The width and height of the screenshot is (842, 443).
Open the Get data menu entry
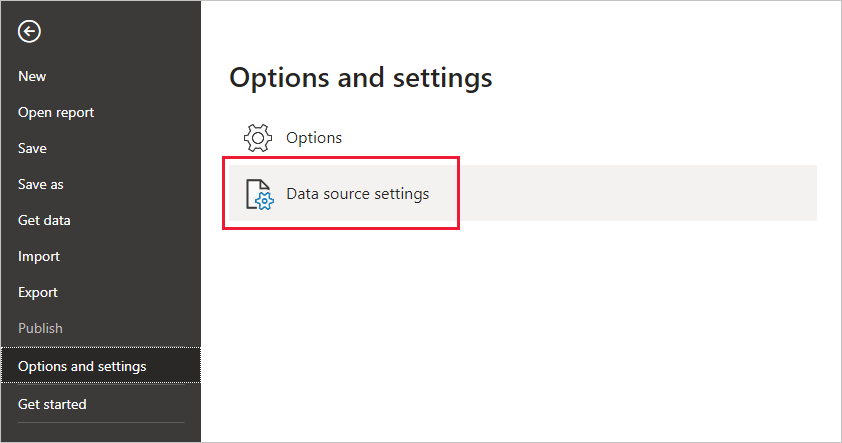coord(44,220)
